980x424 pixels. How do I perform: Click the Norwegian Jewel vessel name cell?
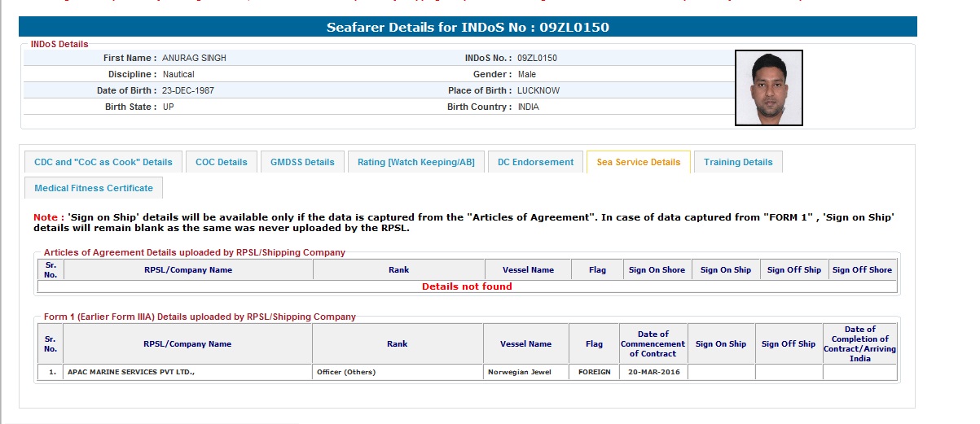(525, 372)
